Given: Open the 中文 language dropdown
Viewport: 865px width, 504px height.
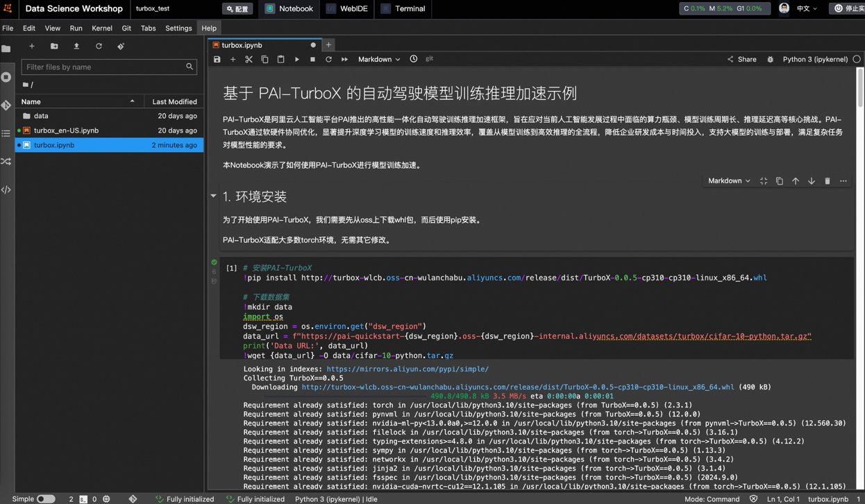Looking at the screenshot, I should (807, 9).
